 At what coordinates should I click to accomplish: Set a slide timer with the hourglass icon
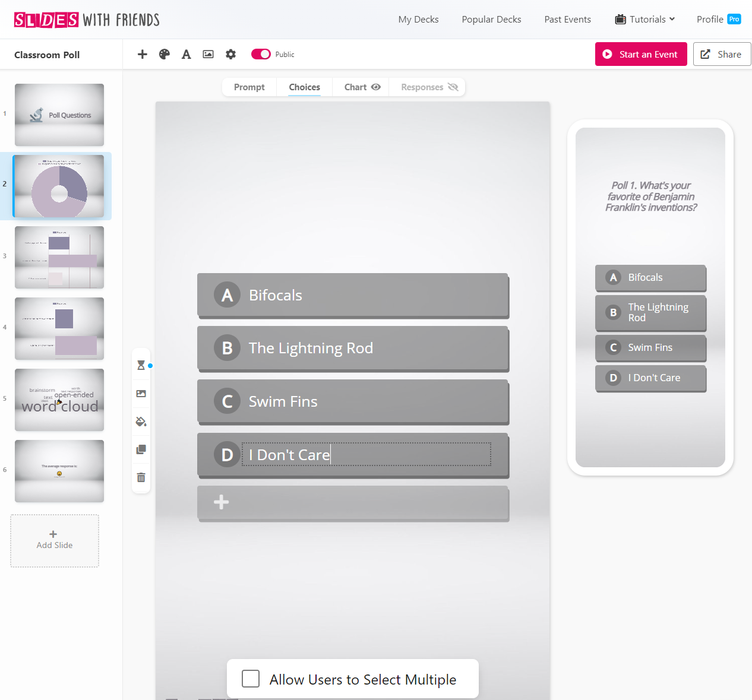[141, 365]
